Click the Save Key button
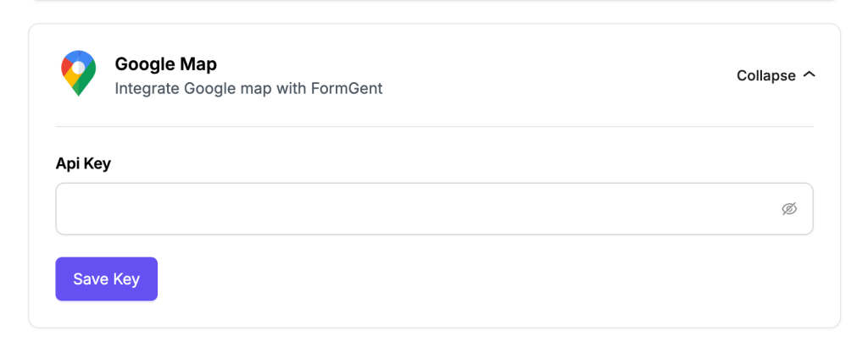The image size is (868, 342). pyautogui.click(x=106, y=279)
